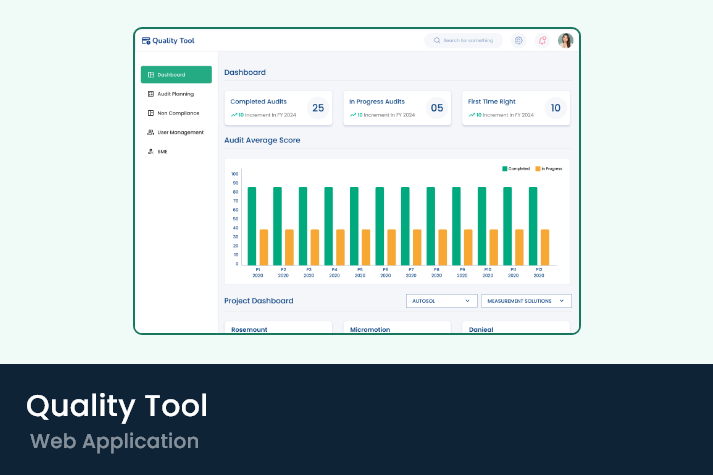Open the Completed Audits card
Viewport: 713px width, 475px height.
(x=278, y=108)
